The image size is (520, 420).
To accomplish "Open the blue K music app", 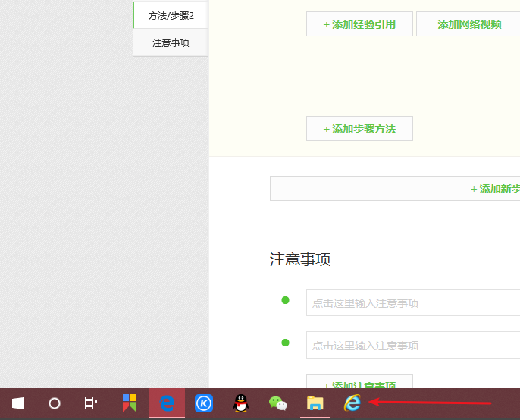I will tap(204, 403).
